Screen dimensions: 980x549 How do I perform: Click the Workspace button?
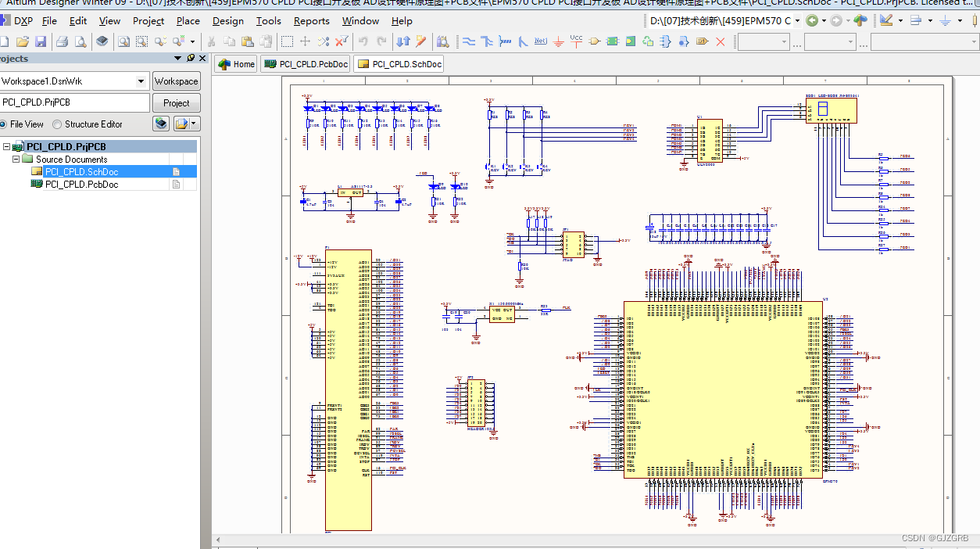176,81
